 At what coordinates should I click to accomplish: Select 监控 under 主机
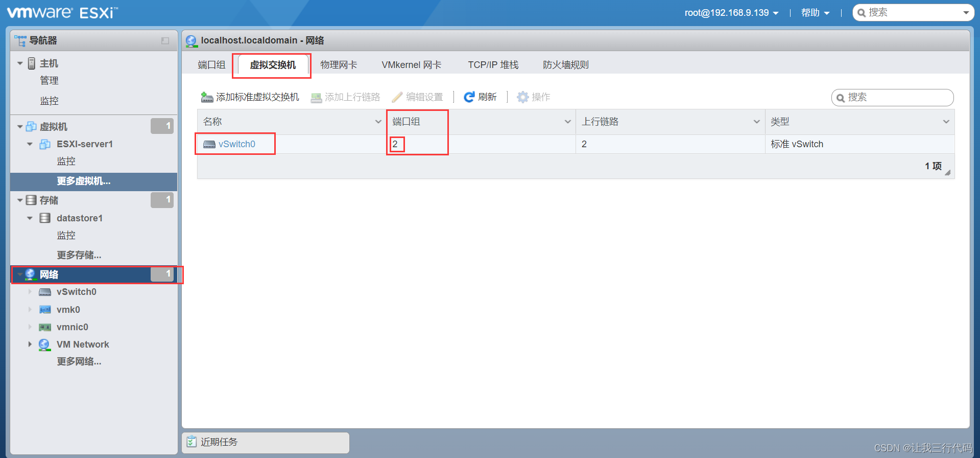50,101
